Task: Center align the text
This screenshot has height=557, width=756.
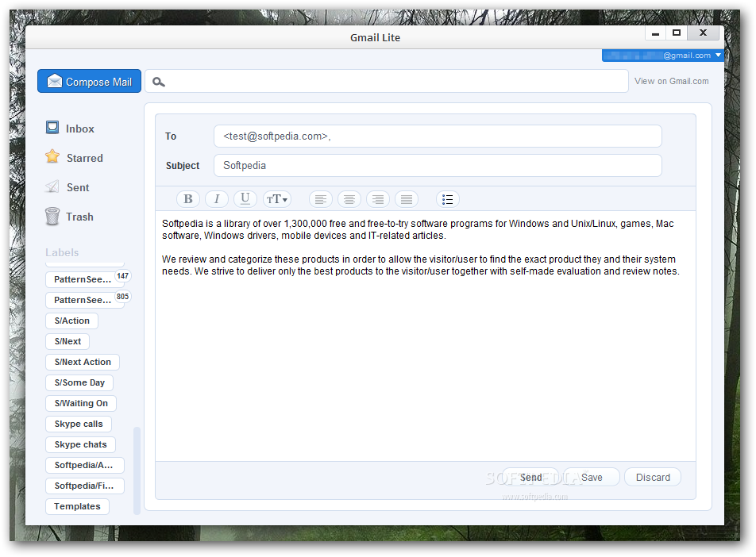Action: pyautogui.click(x=349, y=199)
